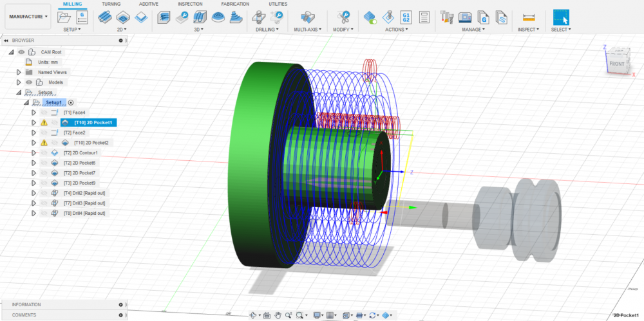This screenshot has width=644, height=321.
Task: Click the Drill tool icon
Action: [259, 17]
